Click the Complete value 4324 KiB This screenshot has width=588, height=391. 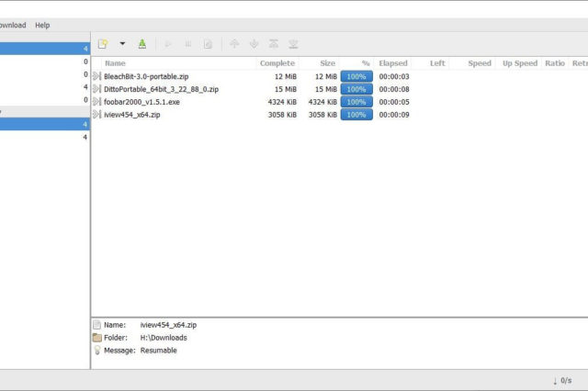[x=282, y=102]
